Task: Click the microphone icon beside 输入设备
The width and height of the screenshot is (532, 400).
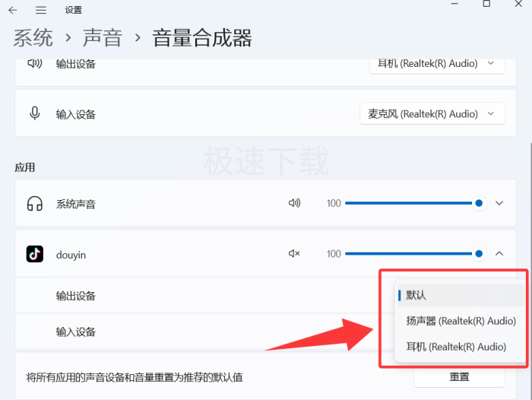Action: [34, 114]
